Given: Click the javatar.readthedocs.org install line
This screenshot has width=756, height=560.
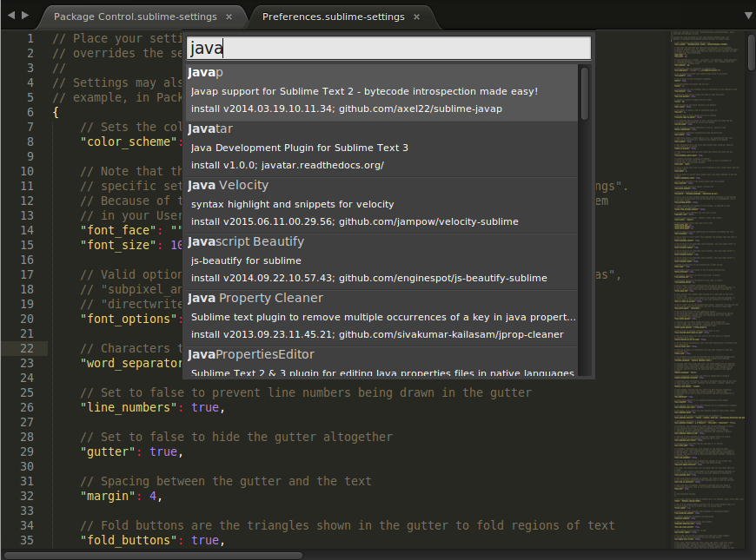Looking at the screenshot, I should tap(288, 165).
